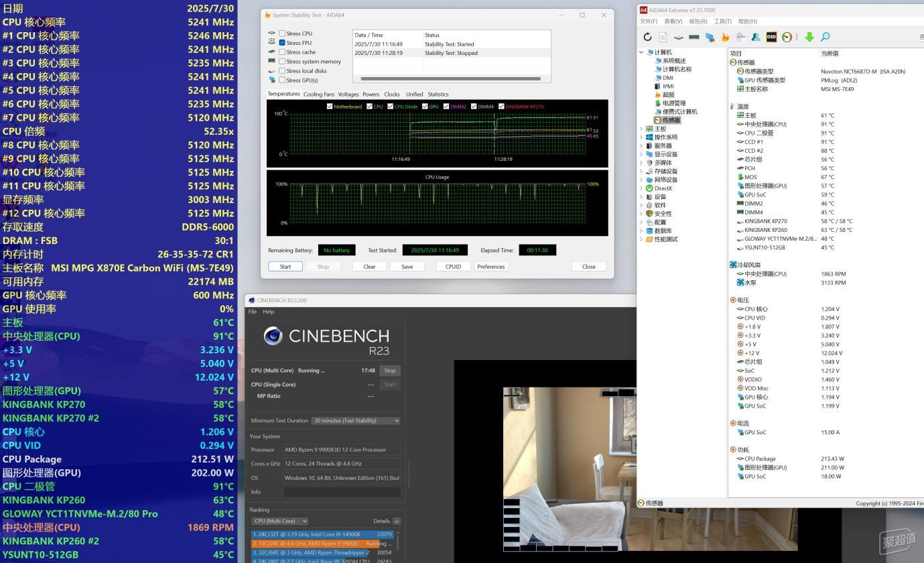Click the green download arrow update icon
The height and width of the screenshot is (563, 924).
point(809,38)
